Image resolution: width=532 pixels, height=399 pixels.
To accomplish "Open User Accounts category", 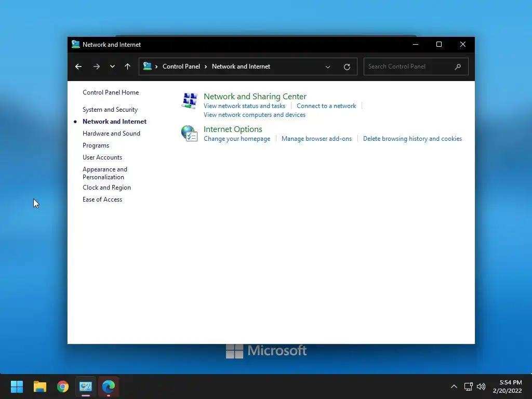I will pyautogui.click(x=102, y=157).
